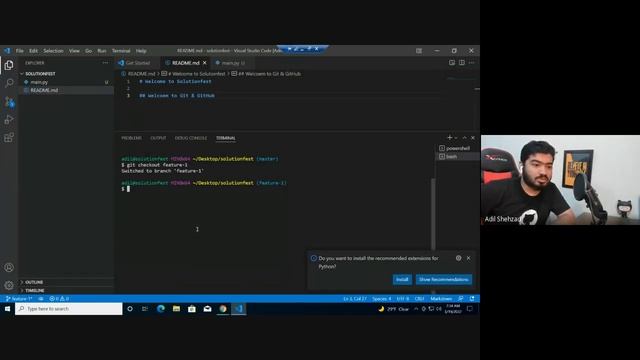The width and height of the screenshot is (640, 360).
Task: Open the Manage gear icon
Action: point(9,285)
